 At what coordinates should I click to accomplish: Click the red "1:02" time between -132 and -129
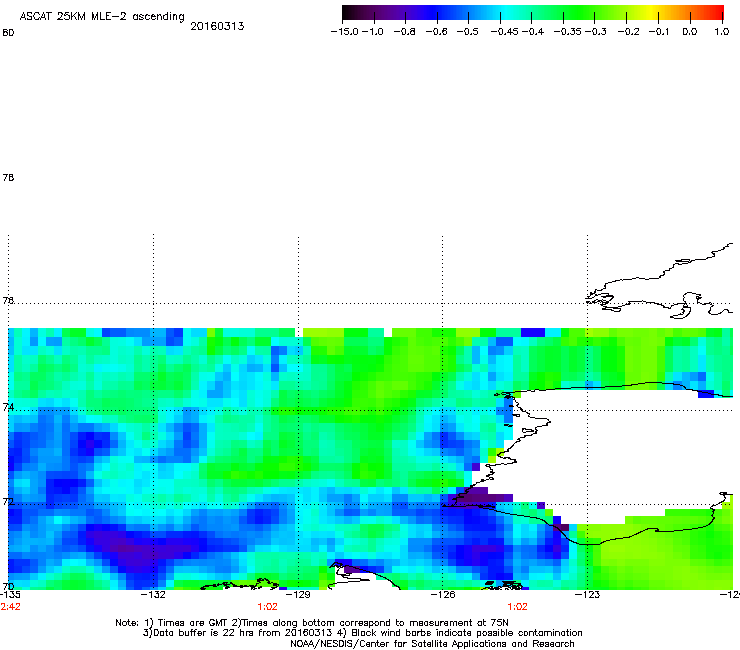[267, 607]
